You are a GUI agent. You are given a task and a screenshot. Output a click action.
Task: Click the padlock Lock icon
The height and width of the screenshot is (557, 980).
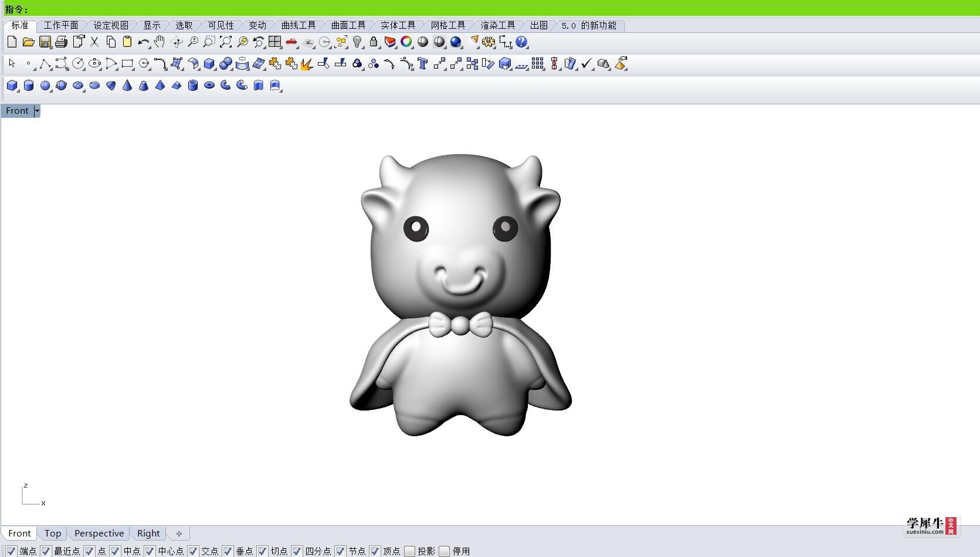pos(374,42)
